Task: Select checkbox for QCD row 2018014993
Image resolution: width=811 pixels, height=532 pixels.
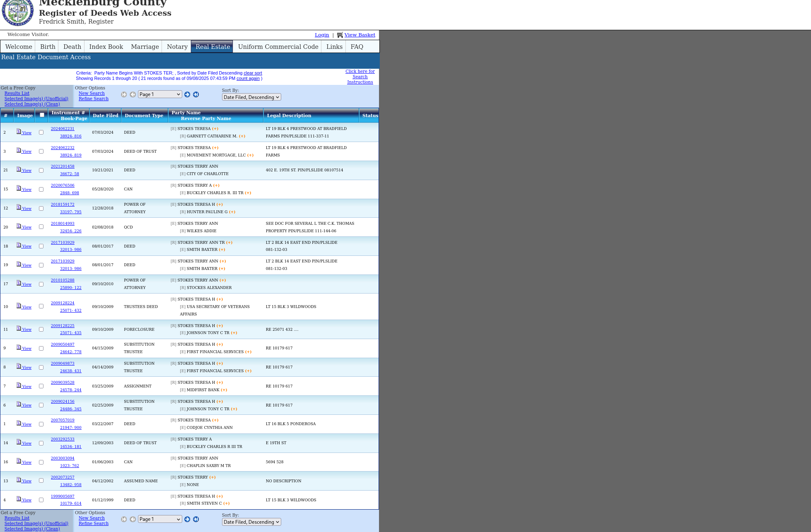Action: click(x=41, y=227)
